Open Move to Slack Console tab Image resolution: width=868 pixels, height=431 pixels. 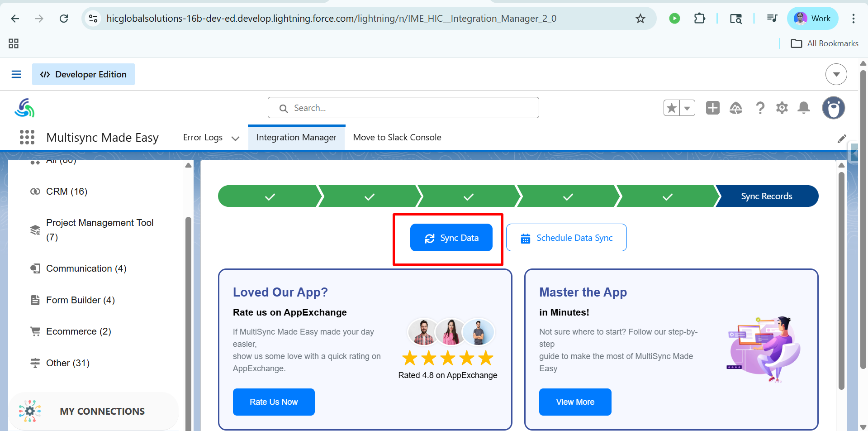tap(397, 137)
